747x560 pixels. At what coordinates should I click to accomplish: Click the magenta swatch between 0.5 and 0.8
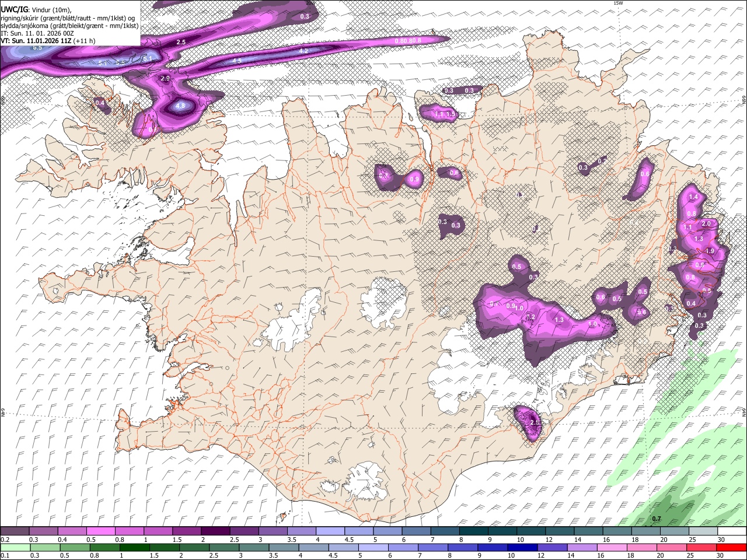click(x=100, y=531)
